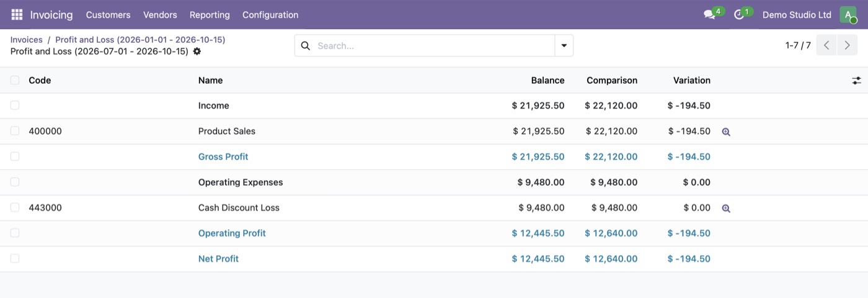This screenshot has height=298, width=868.
Task: Check the Operating Profit row checkbox
Action: coord(15,233)
